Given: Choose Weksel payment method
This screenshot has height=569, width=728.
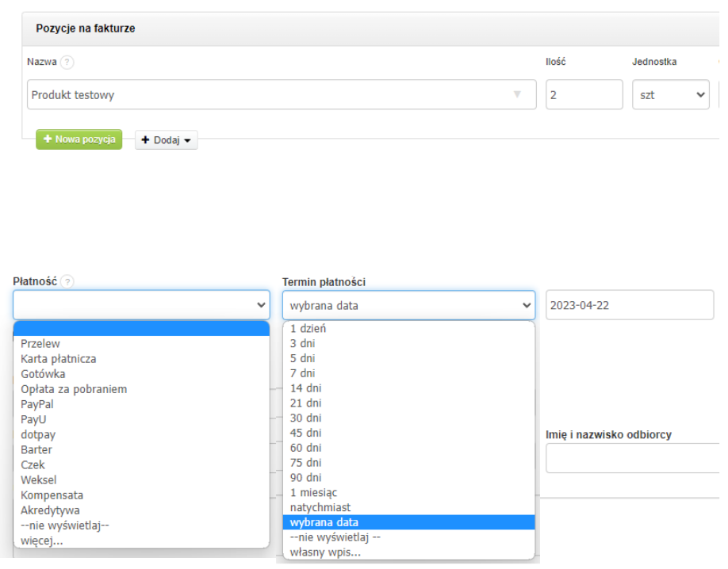Looking at the screenshot, I should pos(142,480).
